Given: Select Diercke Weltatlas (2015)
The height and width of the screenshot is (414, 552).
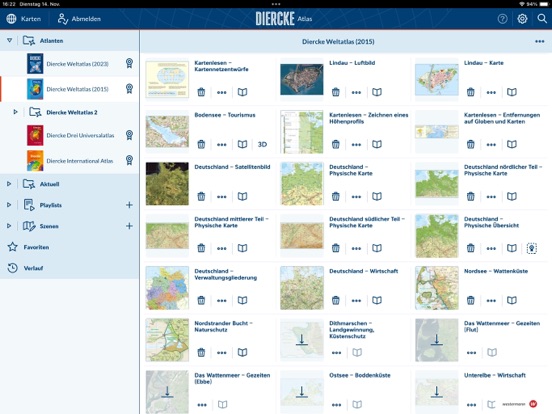Looking at the screenshot, I should pos(70,89).
